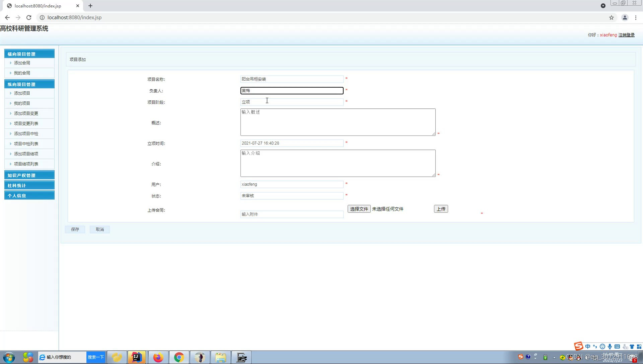Click the 知识产权管理 sidebar icon
This screenshot has width=643, height=364.
29,175
